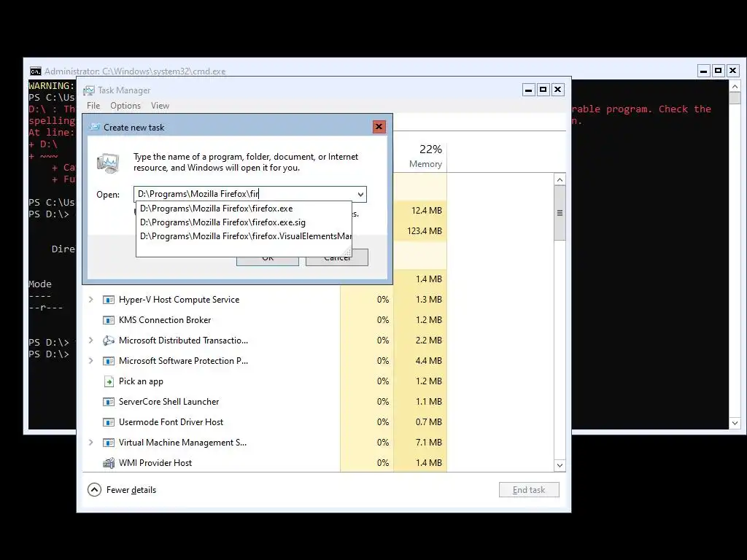Expand Microsoft Software Protection Platform row
The height and width of the screenshot is (560, 747).
click(91, 361)
